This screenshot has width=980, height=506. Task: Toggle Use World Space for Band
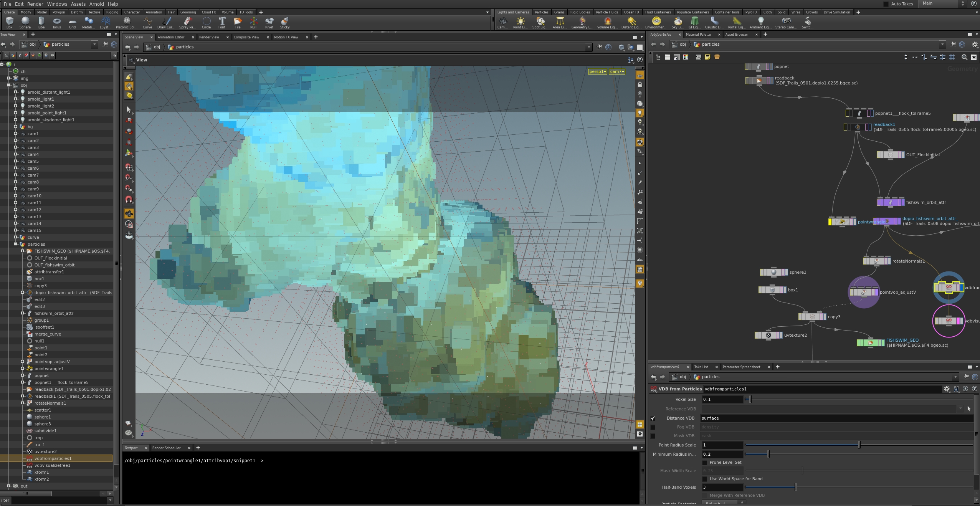(705, 479)
